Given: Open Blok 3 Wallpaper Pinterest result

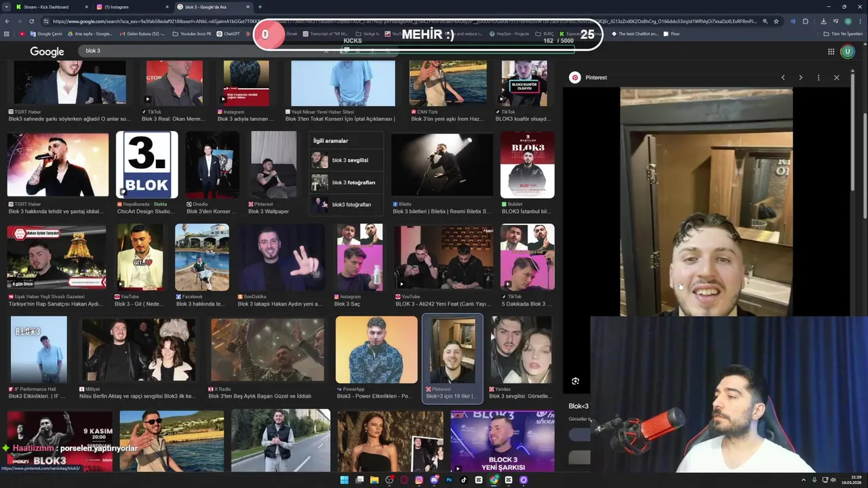Looking at the screenshot, I should pos(273,165).
